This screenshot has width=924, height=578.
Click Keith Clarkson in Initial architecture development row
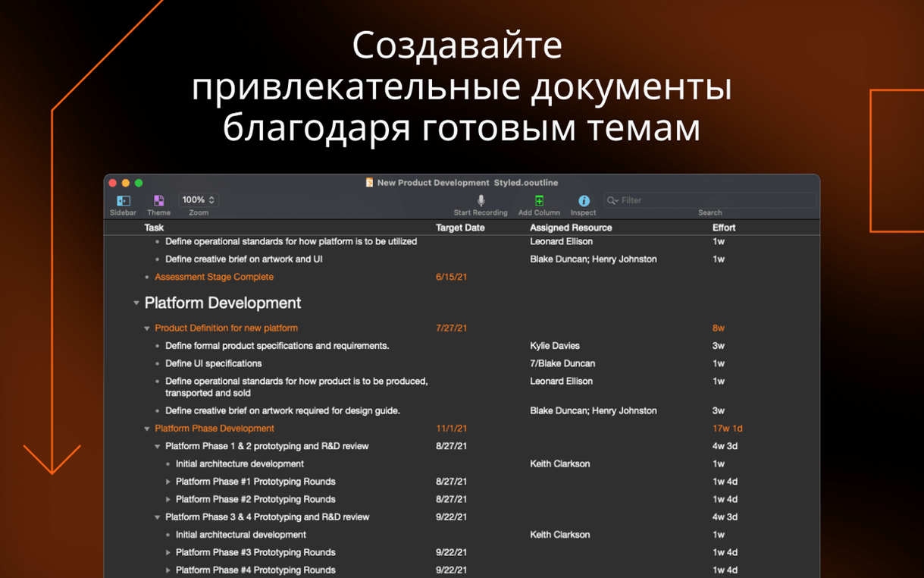click(x=559, y=463)
